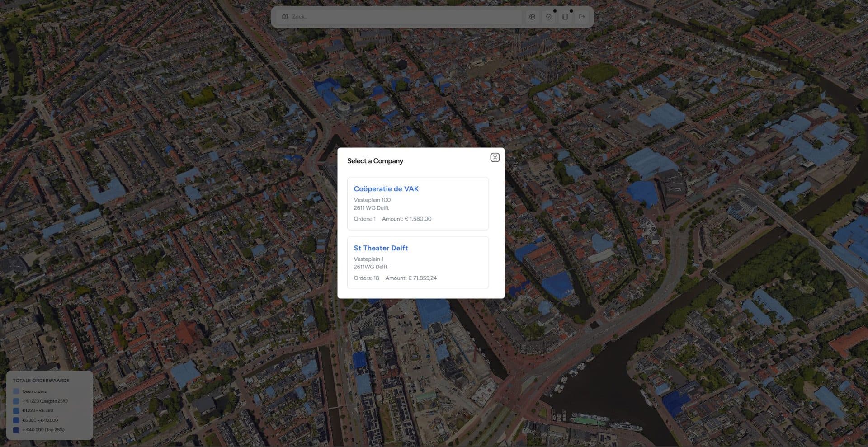Screen dimensions: 868x447
Task: Click the > €40.000 (Top 25%) legend label
Action: click(43, 430)
